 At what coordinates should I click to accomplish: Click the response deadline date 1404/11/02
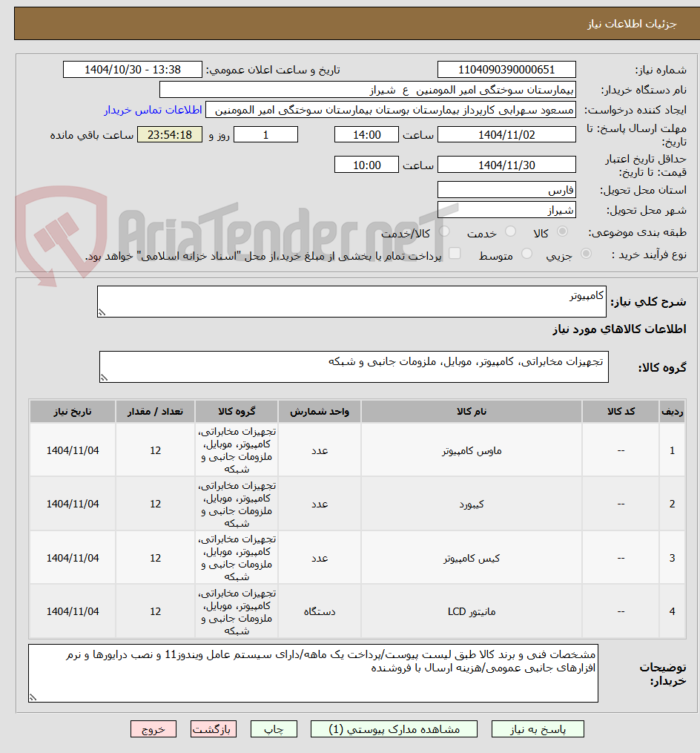pyautogui.click(x=506, y=134)
